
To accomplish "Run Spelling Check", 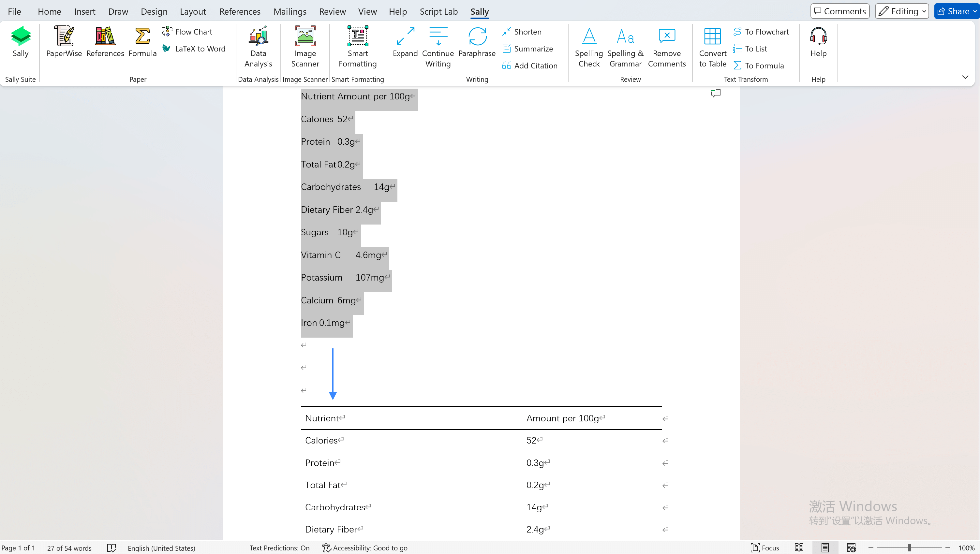I will coord(589,47).
